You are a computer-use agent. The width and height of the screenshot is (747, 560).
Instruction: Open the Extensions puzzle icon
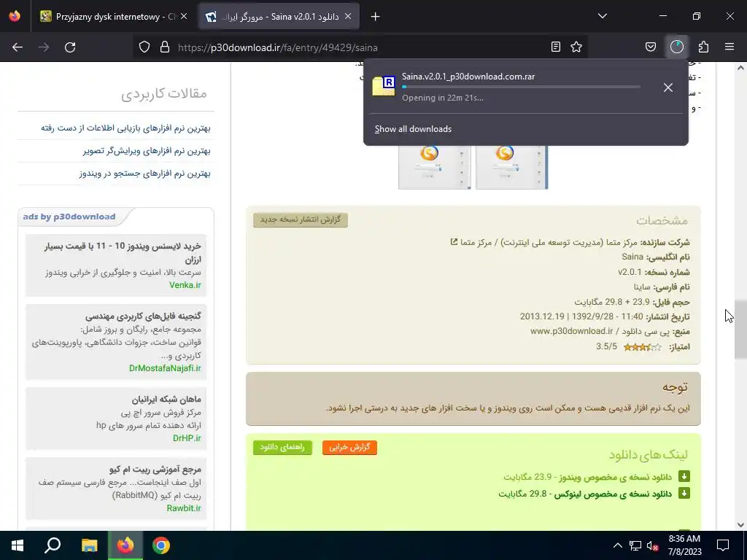click(704, 47)
